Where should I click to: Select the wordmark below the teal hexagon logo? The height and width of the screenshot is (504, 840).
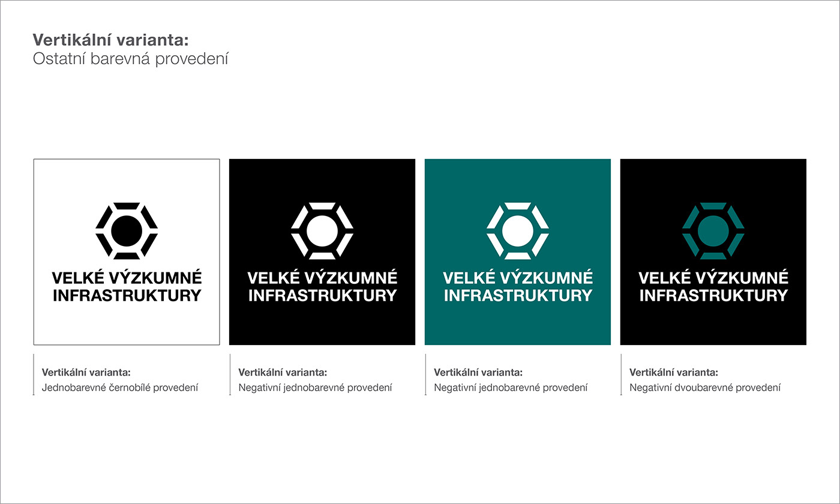713,286
